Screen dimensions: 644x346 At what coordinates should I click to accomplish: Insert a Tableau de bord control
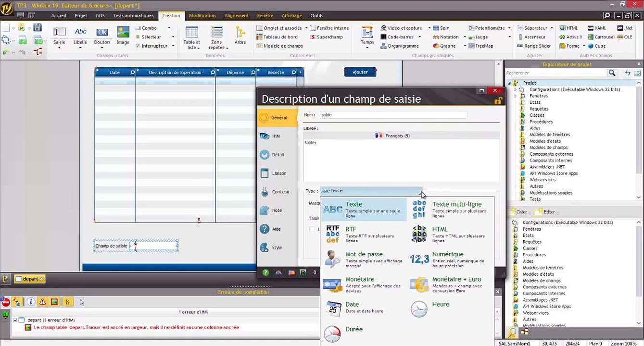277,37
